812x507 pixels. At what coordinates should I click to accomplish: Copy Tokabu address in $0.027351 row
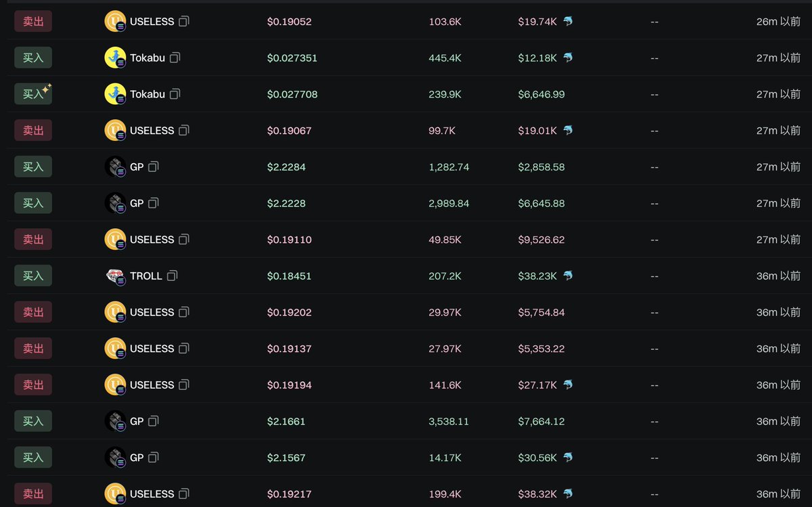(175, 58)
